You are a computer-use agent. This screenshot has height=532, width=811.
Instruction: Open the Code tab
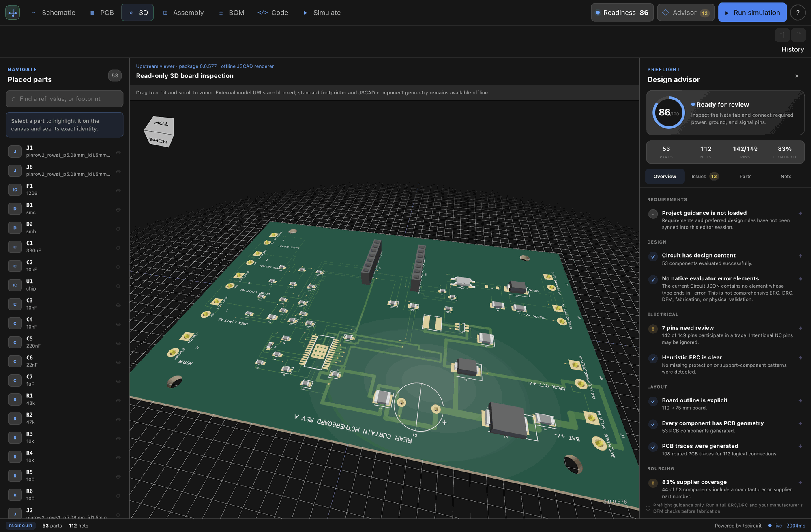(273, 13)
